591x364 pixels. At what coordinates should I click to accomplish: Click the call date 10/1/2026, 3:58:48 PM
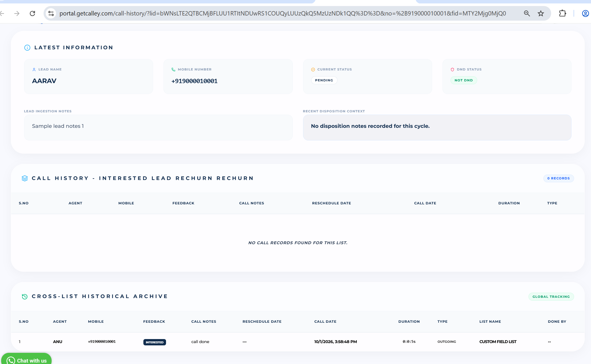[x=336, y=342]
